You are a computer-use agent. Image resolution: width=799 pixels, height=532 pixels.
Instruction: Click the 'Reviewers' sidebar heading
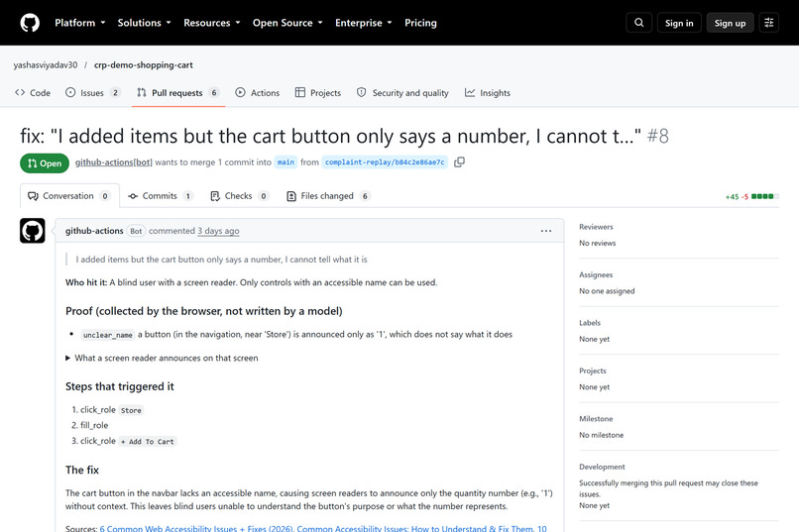pos(596,227)
